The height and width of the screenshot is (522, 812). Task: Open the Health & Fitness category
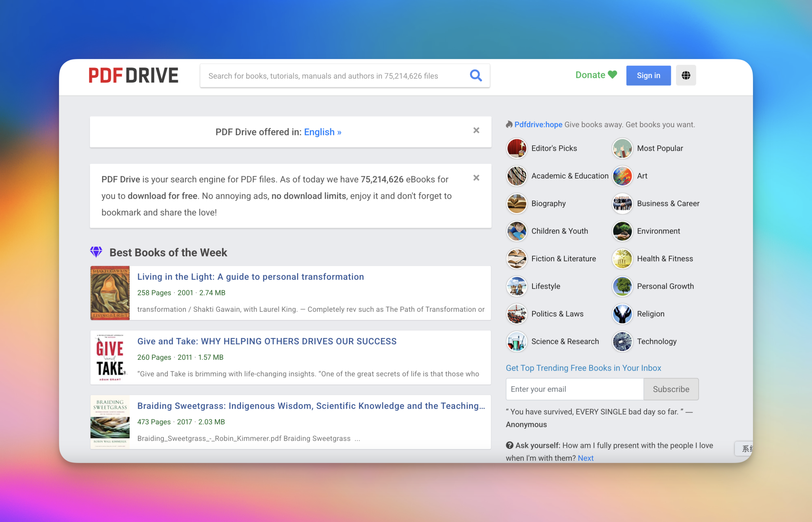[x=622, y=258]
